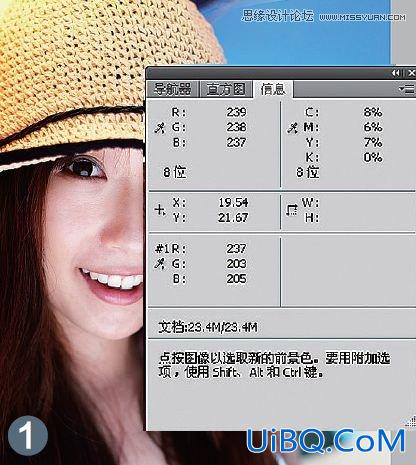The width and height of the screenshot is (416, 465).
Task: Open the Info panel flyout menu
Action: (x=407, y=89)
